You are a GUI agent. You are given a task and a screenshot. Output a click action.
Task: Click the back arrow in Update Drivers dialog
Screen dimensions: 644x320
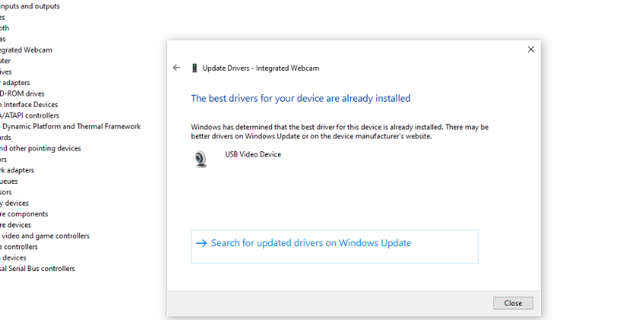176,68
